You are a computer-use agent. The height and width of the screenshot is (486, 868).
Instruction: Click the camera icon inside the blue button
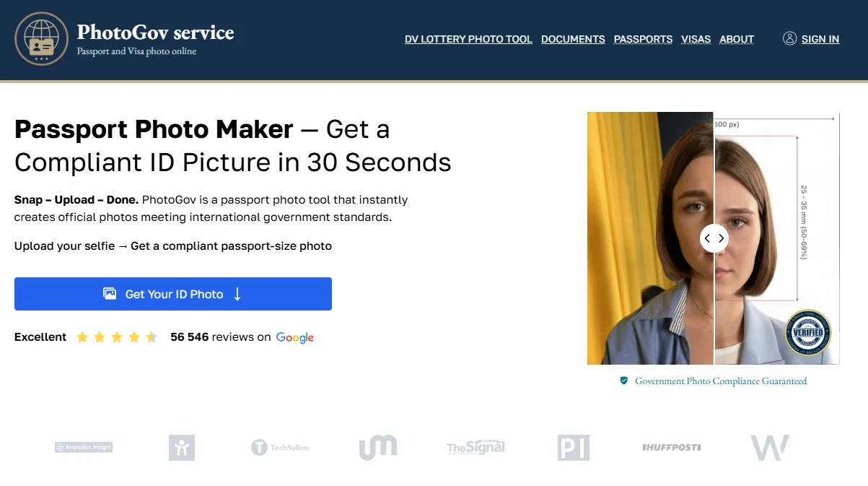[110, 293]
